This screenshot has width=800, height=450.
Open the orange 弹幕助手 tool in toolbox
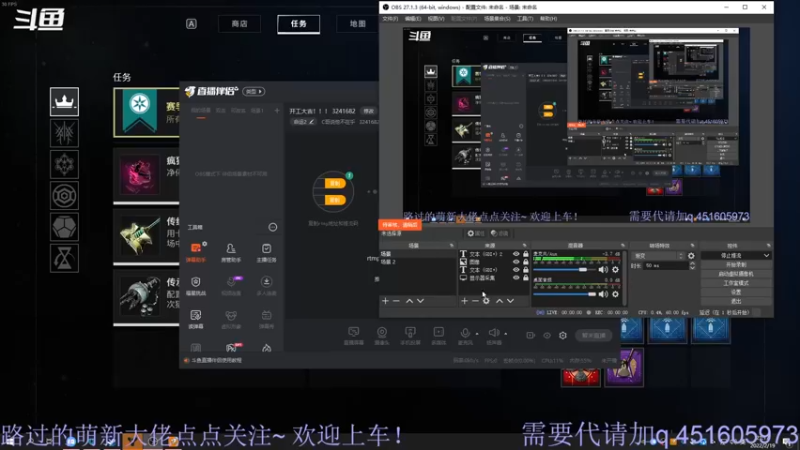pyautogui.click(x=196, y=252)
